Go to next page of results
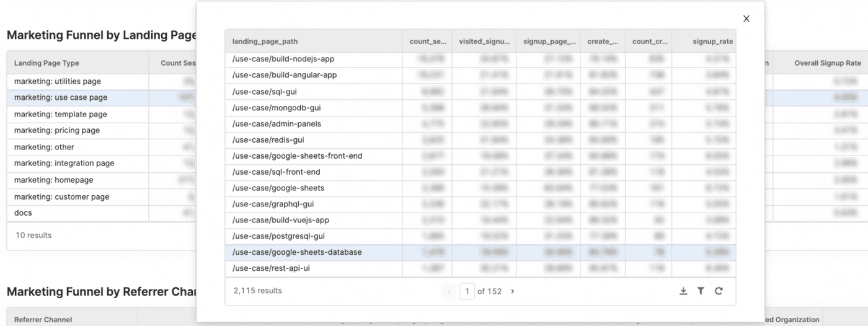Image resolution: width=868 pixels, height=326 pixels. click(x=512, y=291)
